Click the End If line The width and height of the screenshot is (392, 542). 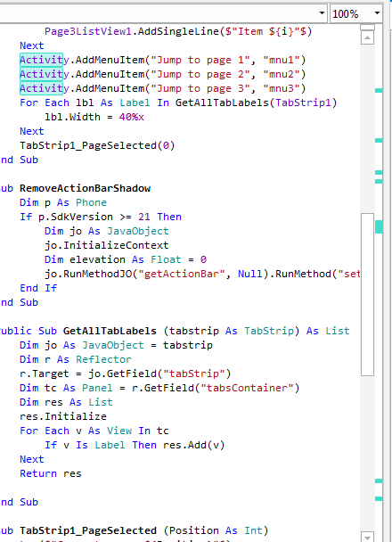(x=38, y=288)
